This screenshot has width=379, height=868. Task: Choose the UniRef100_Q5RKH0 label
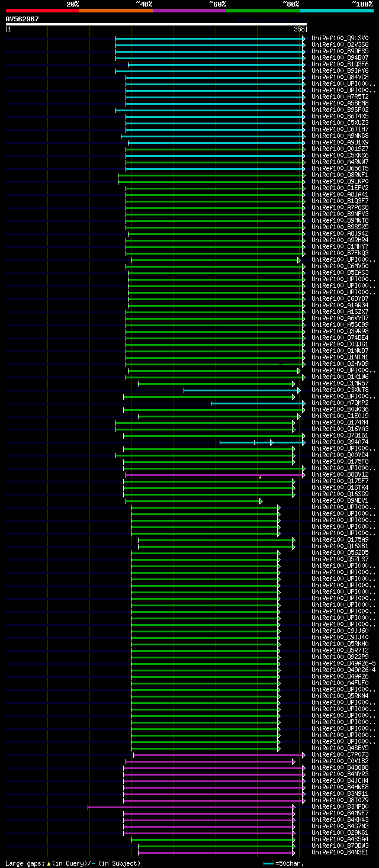click(340, 644)
